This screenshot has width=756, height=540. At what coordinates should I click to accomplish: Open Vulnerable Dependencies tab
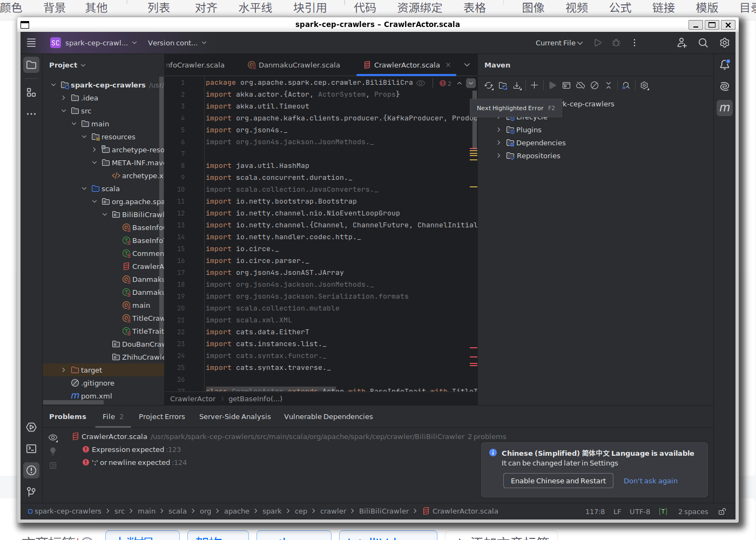(x=328, y=416)
